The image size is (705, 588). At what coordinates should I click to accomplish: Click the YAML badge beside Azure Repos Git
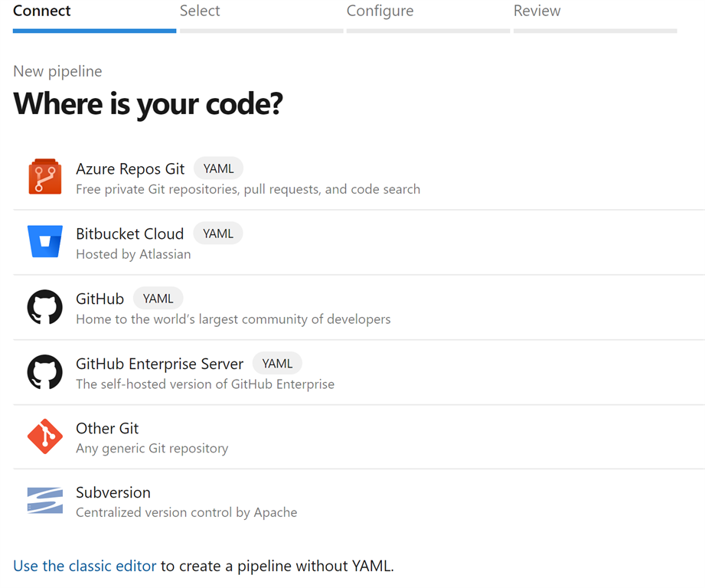pos(218,168)
